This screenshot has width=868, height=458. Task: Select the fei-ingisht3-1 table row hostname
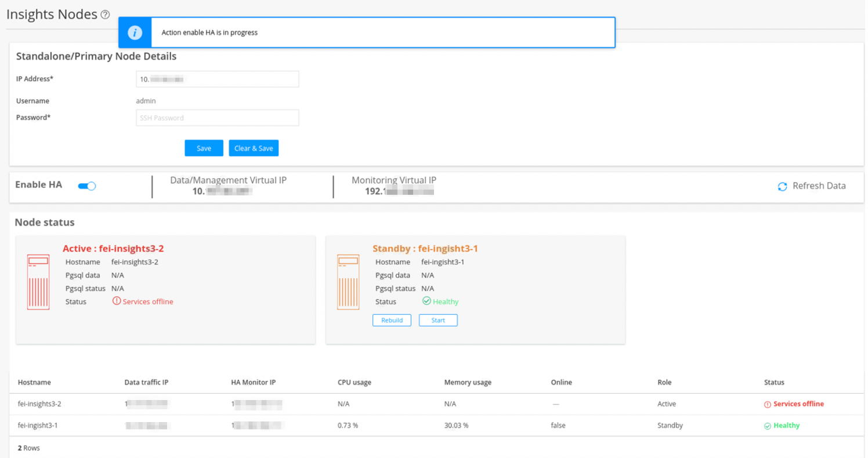click(38, 426)
